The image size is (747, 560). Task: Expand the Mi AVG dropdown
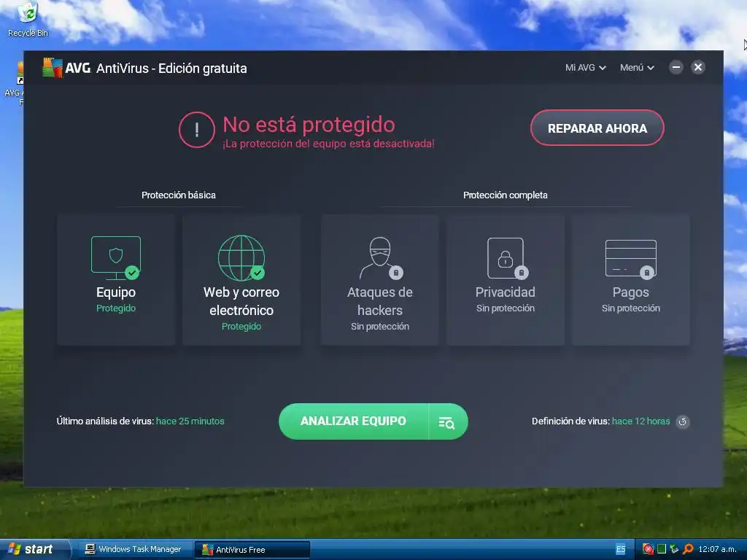tap(586, 68)
